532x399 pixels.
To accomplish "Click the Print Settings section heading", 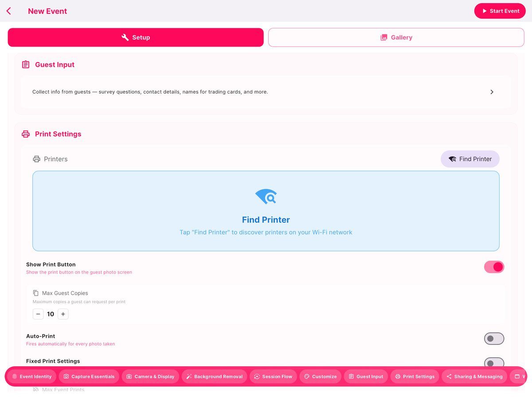I will 58,134.
